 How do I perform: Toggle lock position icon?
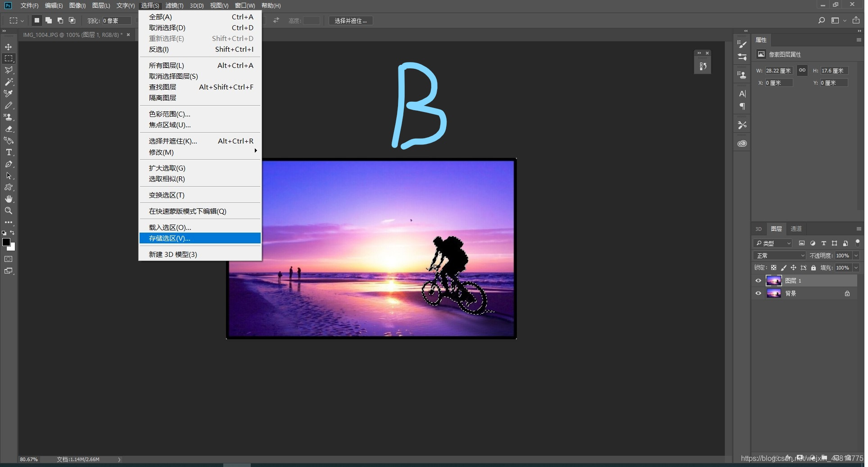(x=793, y=268)
